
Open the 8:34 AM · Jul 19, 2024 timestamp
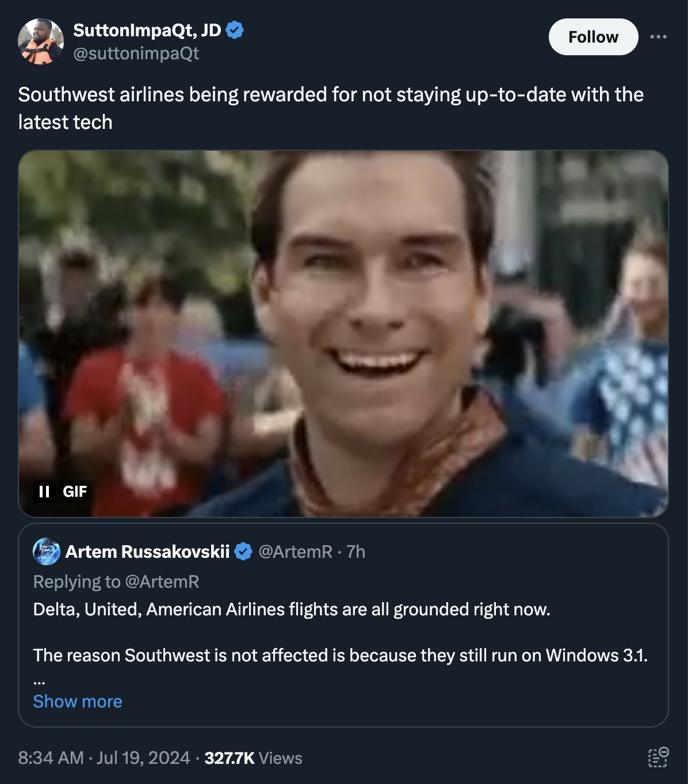coord(104,758)
